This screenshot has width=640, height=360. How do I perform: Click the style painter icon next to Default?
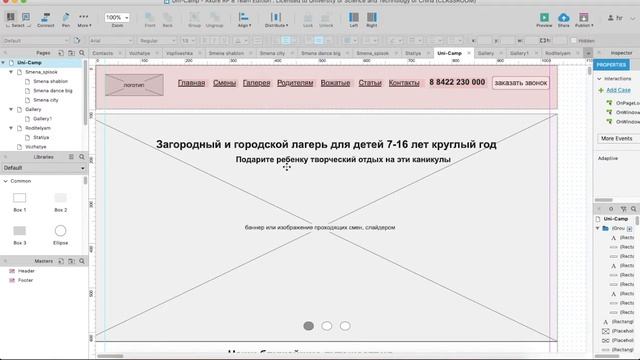pos(77,40)
